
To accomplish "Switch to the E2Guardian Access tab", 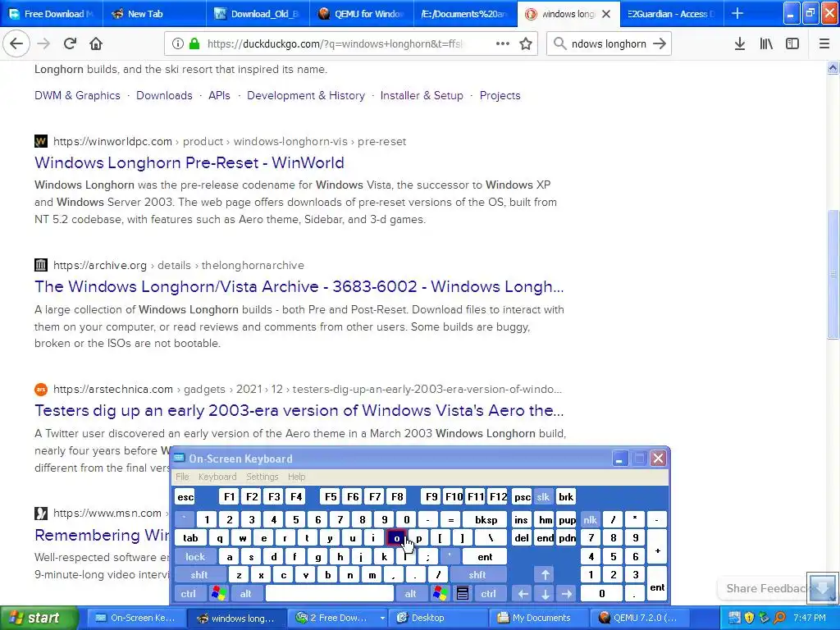I will point(672,13).
